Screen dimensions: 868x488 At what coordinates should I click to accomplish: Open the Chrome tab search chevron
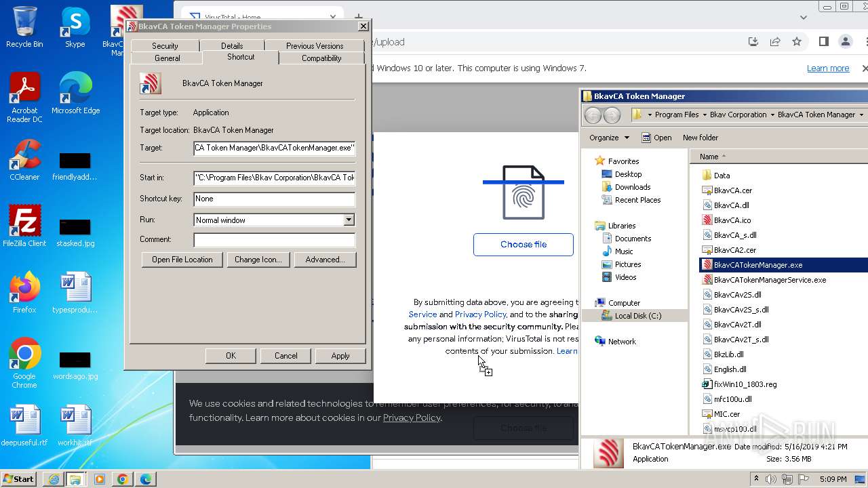804,18
